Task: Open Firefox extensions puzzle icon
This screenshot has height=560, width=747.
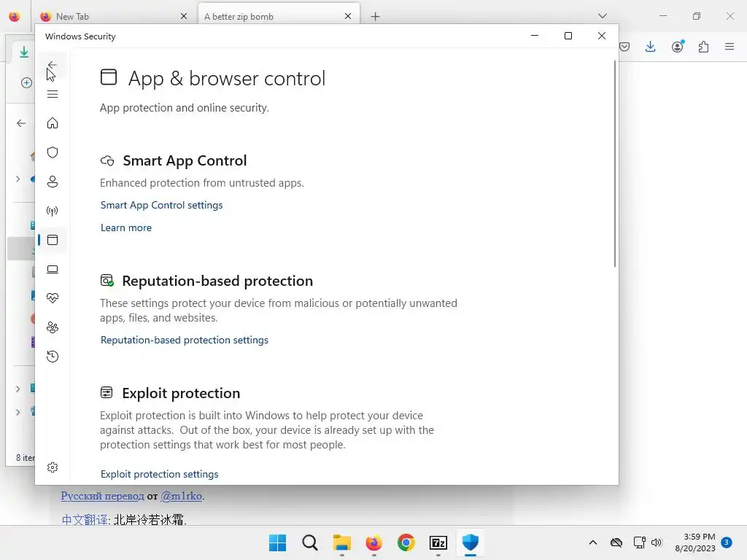Action: pos(703,47)
